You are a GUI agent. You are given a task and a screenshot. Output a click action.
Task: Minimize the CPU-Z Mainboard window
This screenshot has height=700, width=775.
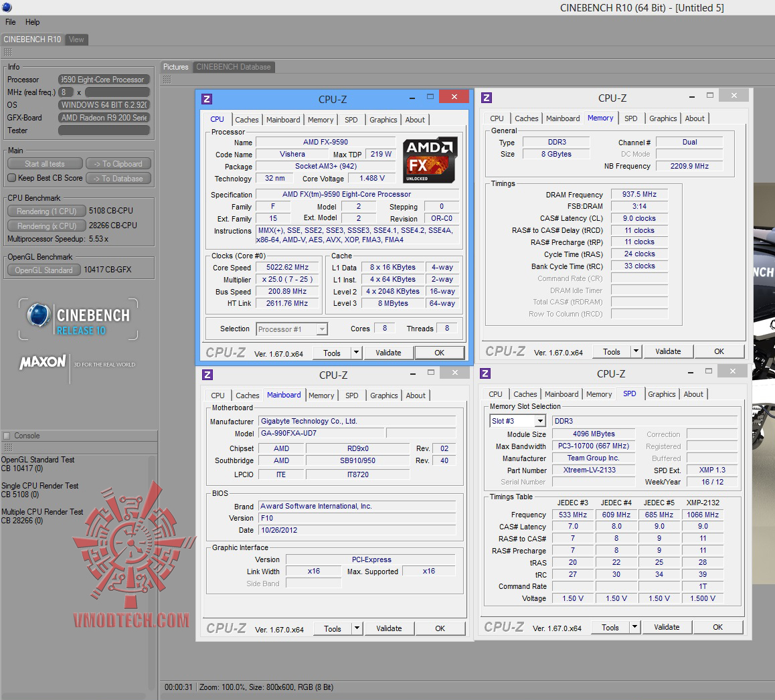point(413,373)
